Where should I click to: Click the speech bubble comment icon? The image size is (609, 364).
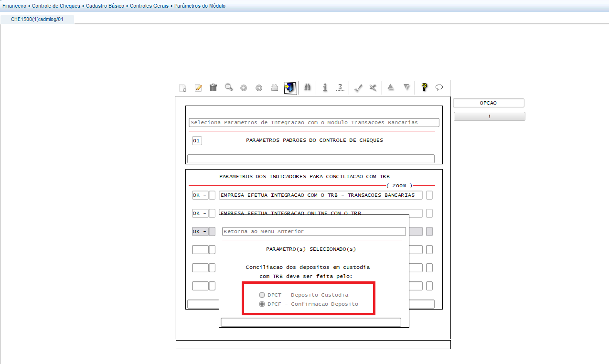pyautogui.click(x=439, y=88)
